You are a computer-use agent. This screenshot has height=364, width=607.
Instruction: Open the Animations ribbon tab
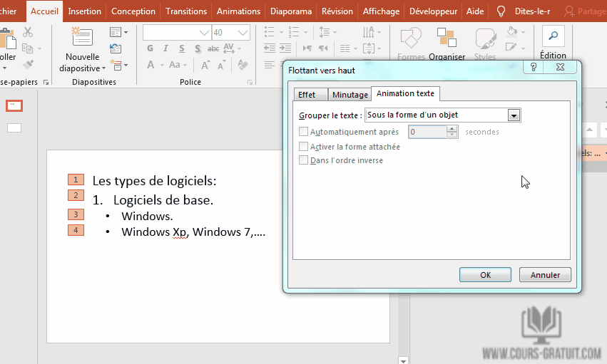(238, 11)
